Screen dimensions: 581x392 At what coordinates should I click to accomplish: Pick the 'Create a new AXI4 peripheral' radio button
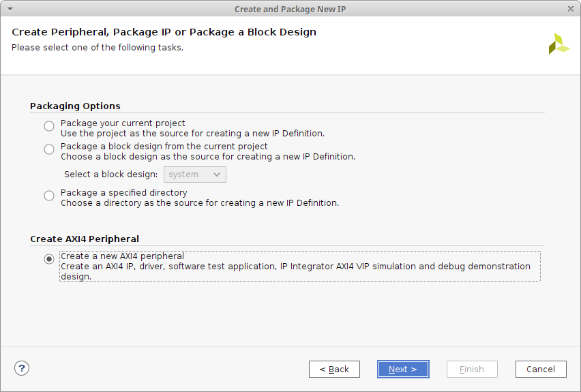pos(49,259)
